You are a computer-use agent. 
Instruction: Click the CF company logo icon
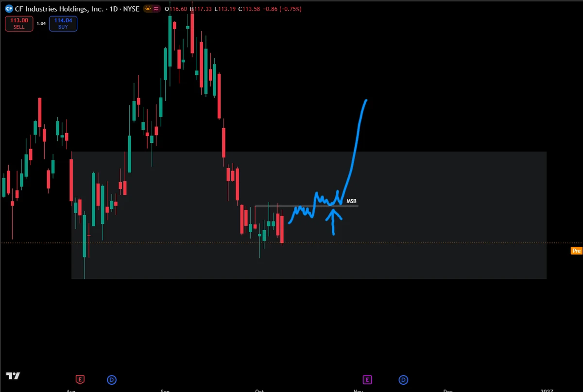click(x=9, y=9)
